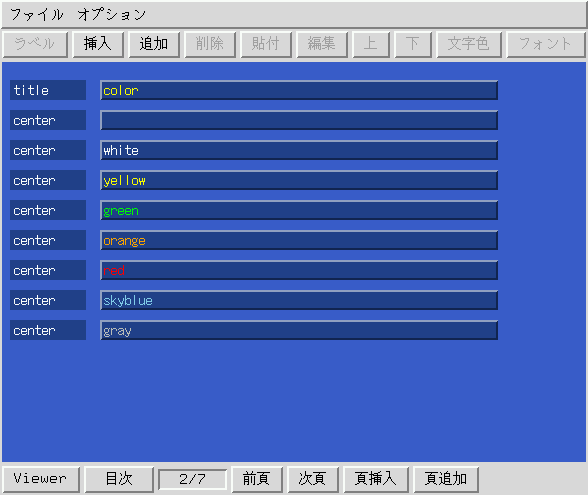Open the Viewer button

41,479
